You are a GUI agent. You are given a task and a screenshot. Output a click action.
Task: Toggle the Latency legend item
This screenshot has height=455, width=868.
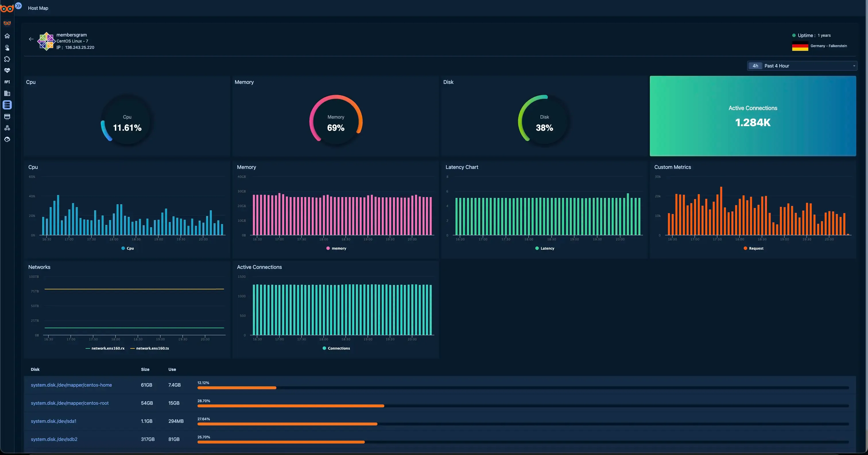tap(545, 248)
